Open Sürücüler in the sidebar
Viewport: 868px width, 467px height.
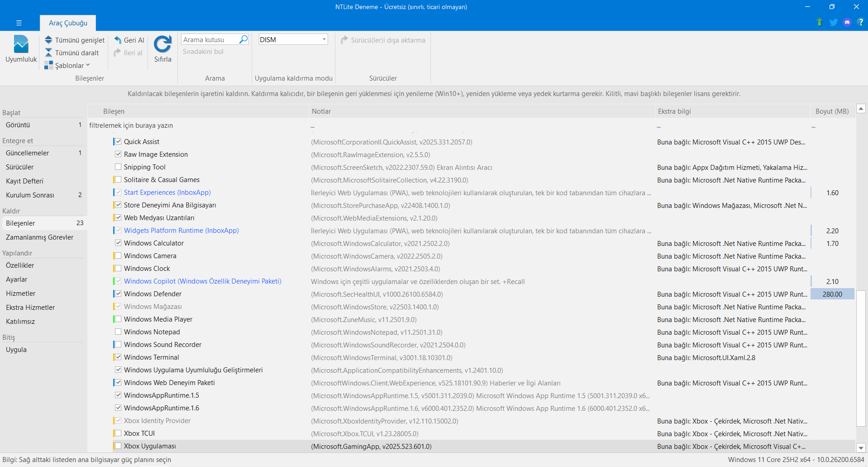43,167
